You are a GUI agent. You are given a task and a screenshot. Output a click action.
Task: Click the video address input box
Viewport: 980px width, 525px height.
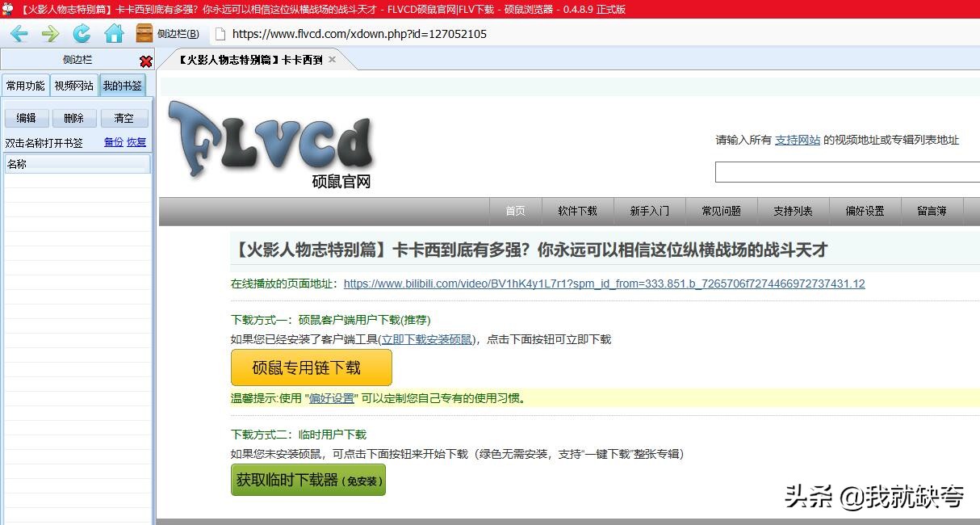point(848,172)
